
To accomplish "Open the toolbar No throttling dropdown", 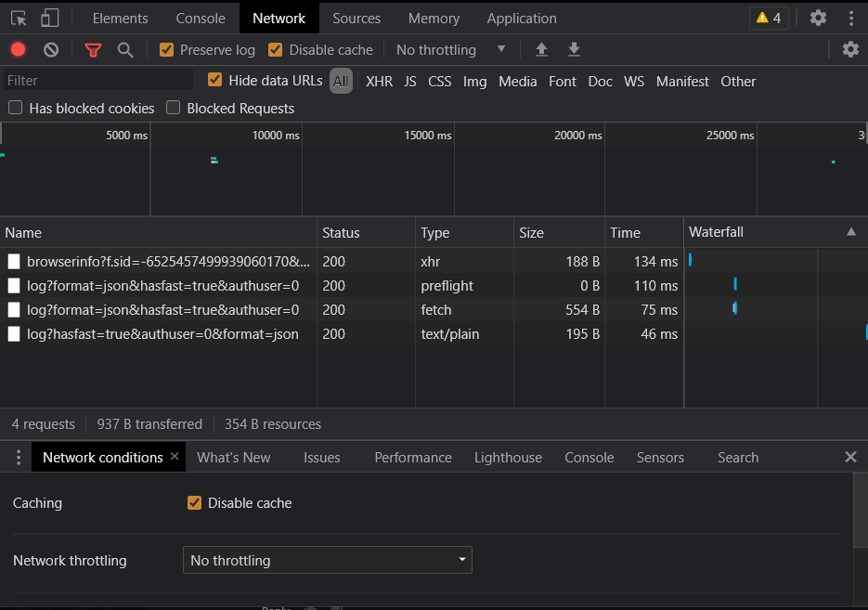I will click(x=451, y=50).
